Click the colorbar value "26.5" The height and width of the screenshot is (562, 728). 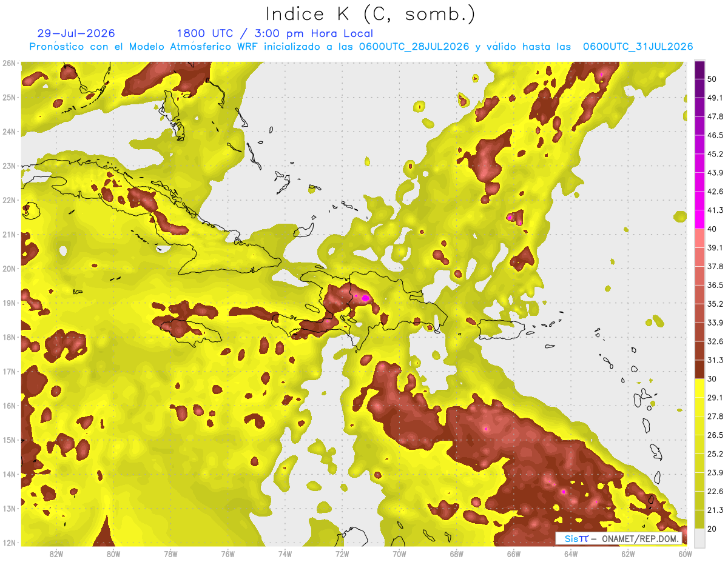[715, 435]
